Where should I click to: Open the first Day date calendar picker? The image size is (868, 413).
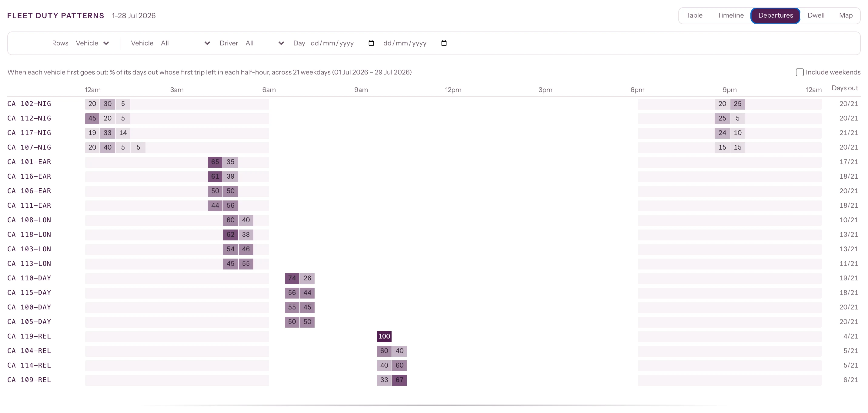[x=371, y=43]
